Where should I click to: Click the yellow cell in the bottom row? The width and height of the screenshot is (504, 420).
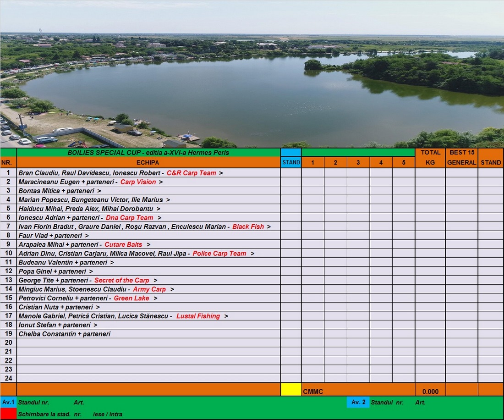(x=291, y=389)
